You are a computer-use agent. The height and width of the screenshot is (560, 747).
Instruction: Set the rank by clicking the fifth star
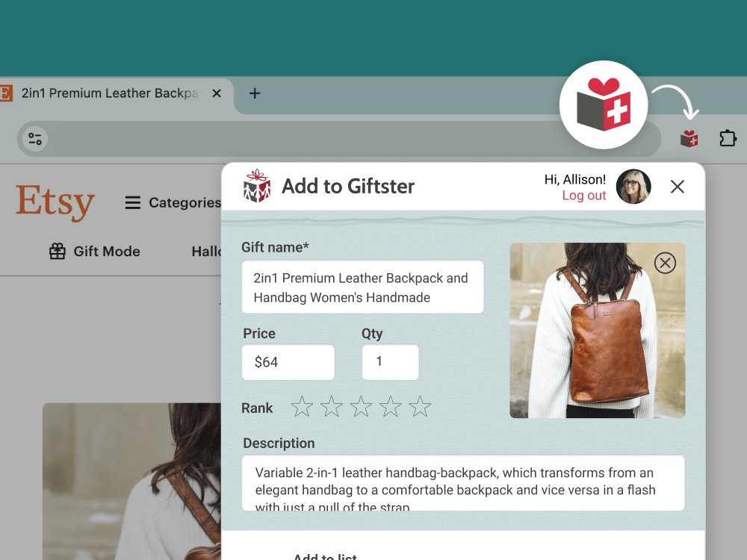click(x=420, y=406)
